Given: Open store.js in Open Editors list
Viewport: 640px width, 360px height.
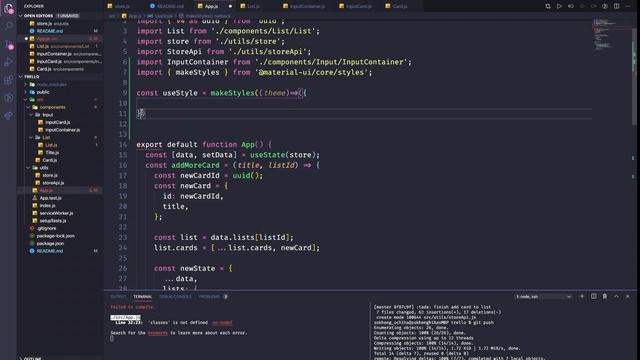Looking at the screenshot, I should point(44,24).
